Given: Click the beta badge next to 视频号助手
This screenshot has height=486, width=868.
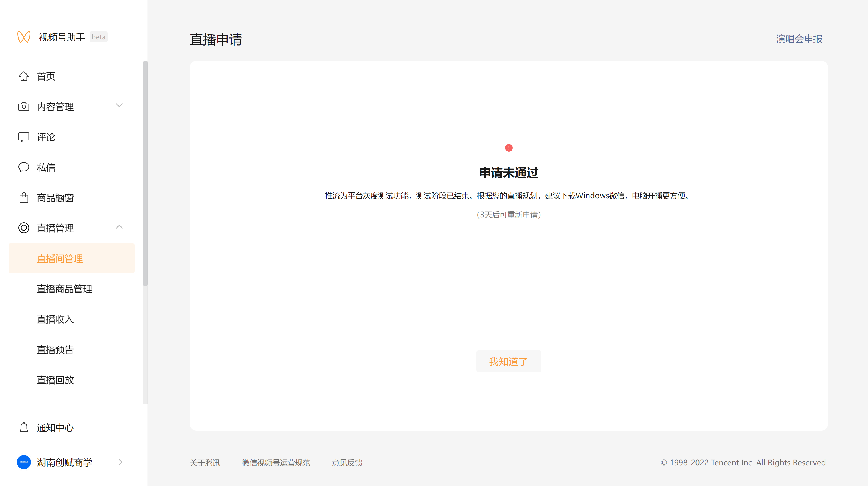Looking at the screenshot, I should tap(98, 37).
